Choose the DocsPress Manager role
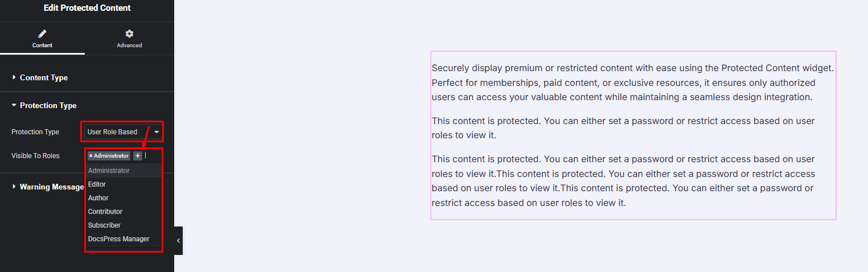The height and width of the screenshot is (272, 868). coord(118,239)
